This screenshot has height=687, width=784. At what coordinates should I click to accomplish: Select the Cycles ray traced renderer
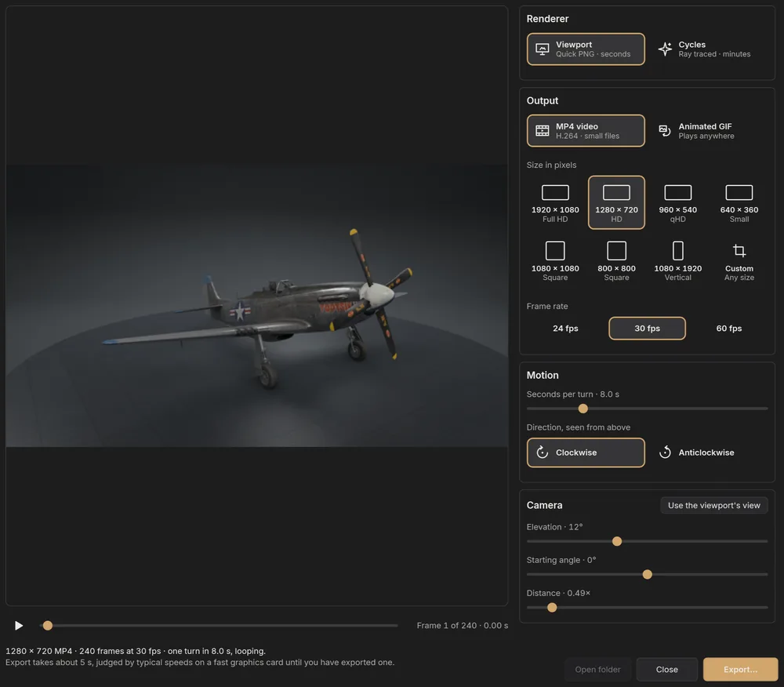pyautogui.click(x=708, y=49)
